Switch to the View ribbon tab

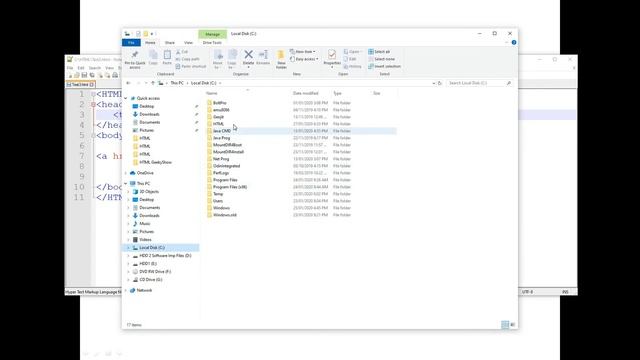pos(188,43)
